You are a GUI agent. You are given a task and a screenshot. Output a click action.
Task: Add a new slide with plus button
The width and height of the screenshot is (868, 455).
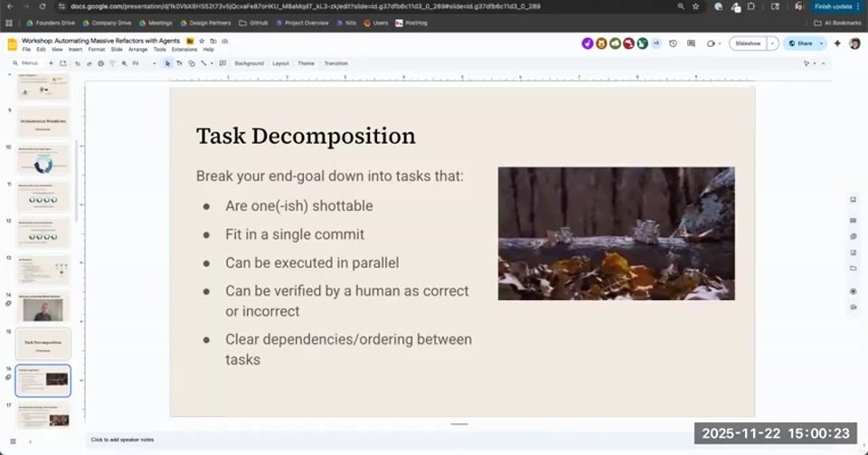[x=51, y=63]
